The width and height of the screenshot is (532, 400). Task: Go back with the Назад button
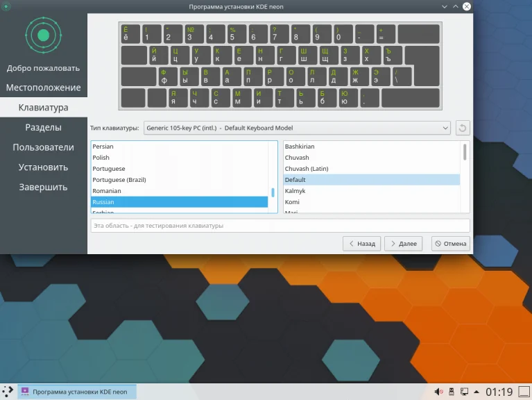[x=361, y=244]
